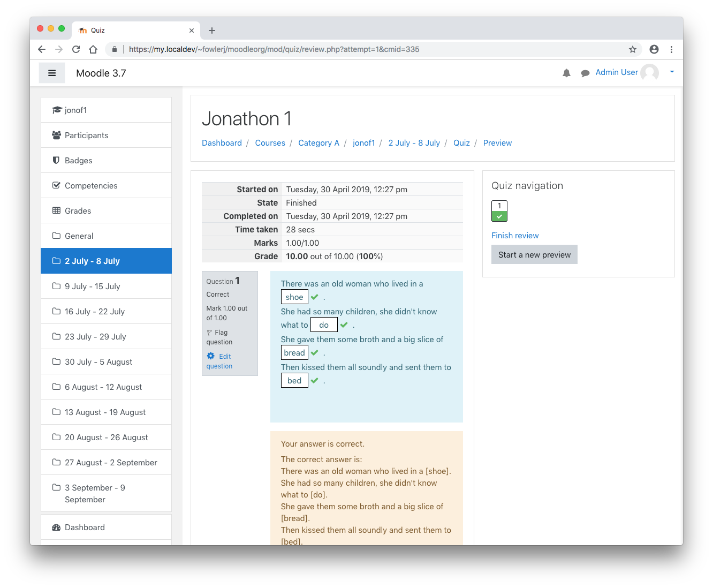Jump to question 1 in Quiz navigation
Screen dimensions: 713x588
[499, 211]
